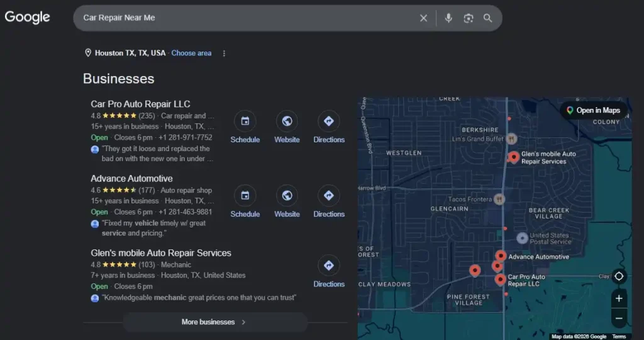This screenshot has width=644, height=340.
Task: Zoom out on the map
Action: click(619, 318)
